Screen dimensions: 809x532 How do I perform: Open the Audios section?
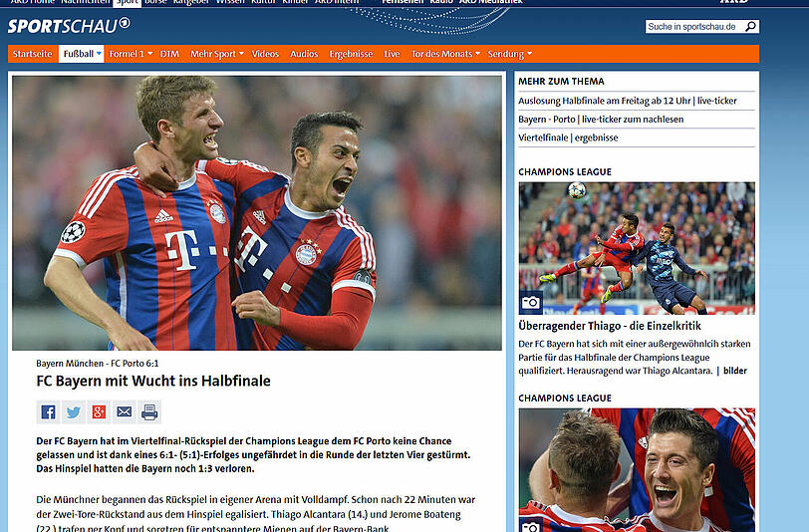304,54
